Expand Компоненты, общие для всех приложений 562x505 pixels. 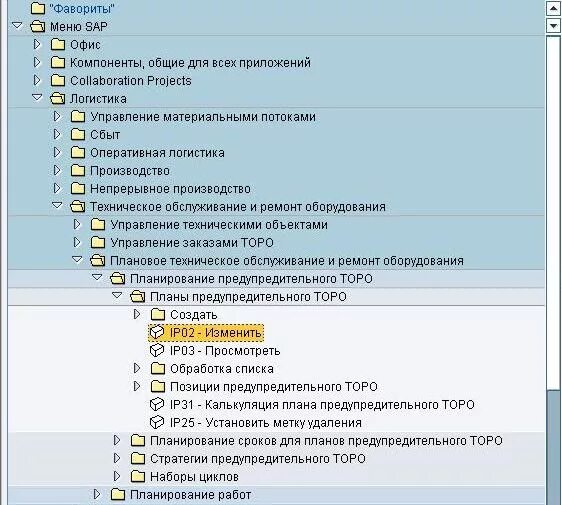tap(37, 62)
